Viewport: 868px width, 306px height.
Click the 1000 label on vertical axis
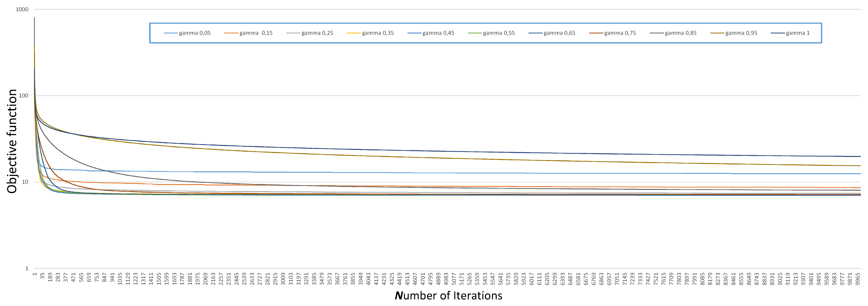(x=22, y=9)
